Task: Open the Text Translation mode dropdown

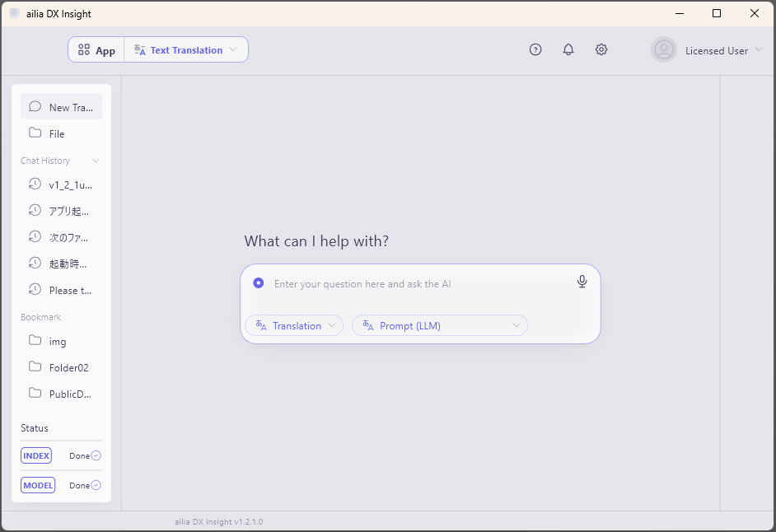Action: tap(185, 49)
